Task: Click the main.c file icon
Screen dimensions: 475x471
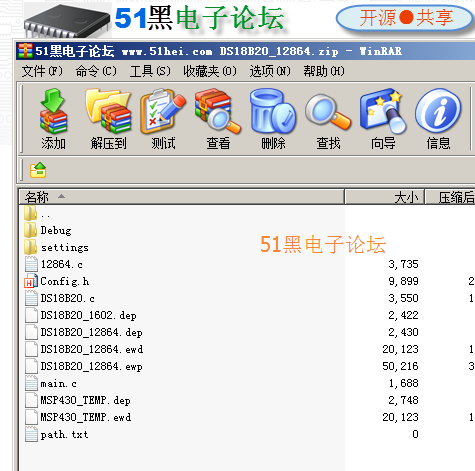Action: click(x=31, y=383)
